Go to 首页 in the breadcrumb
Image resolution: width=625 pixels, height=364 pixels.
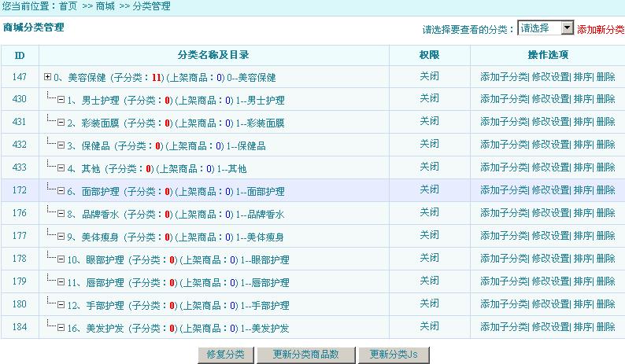68,6
